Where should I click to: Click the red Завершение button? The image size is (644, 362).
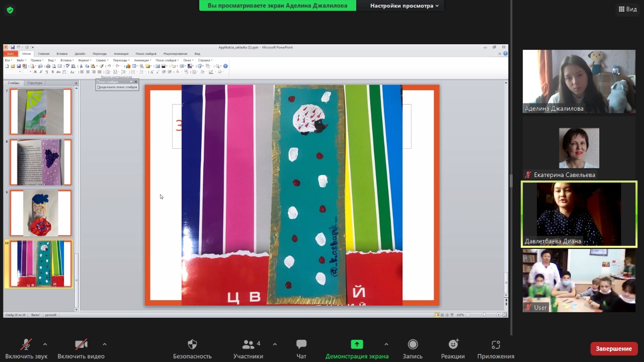tap(614, 348)
